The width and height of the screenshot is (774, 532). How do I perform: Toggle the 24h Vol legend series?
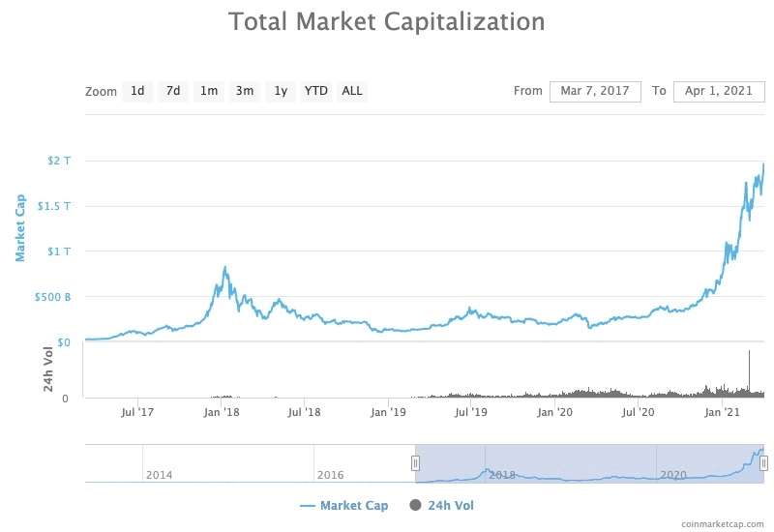click(x=441, y=505)
